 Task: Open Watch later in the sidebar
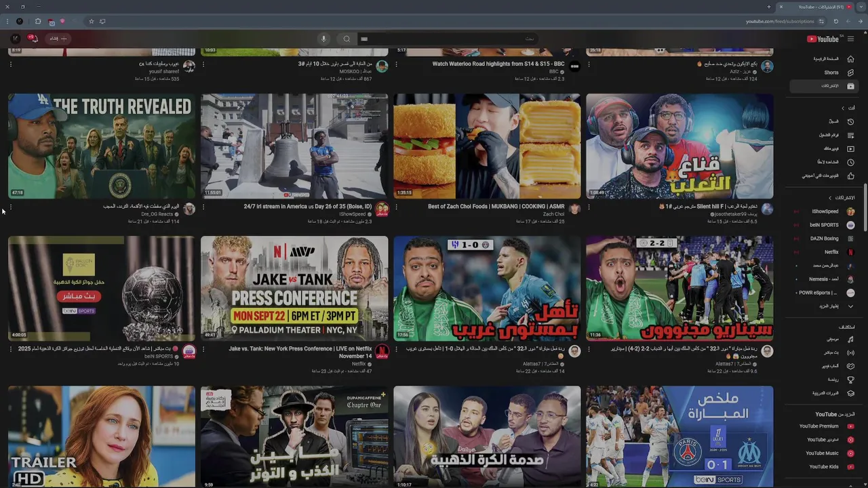[825, 162]
